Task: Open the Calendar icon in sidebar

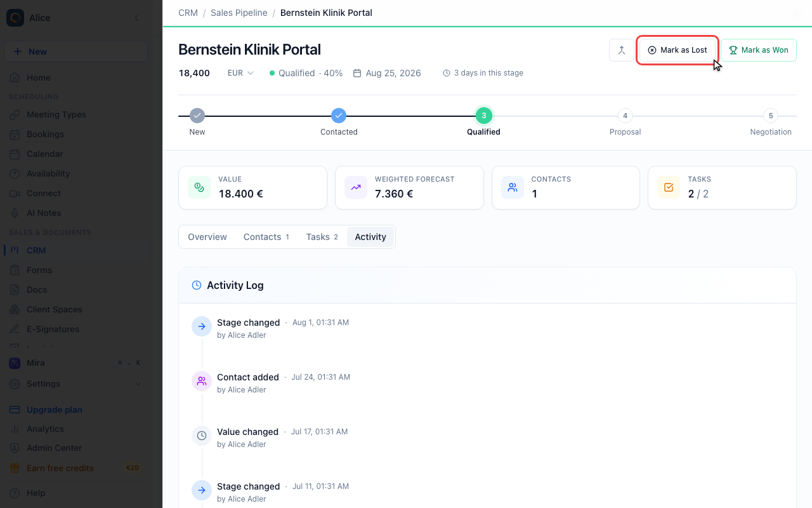Action: (15, 154)
